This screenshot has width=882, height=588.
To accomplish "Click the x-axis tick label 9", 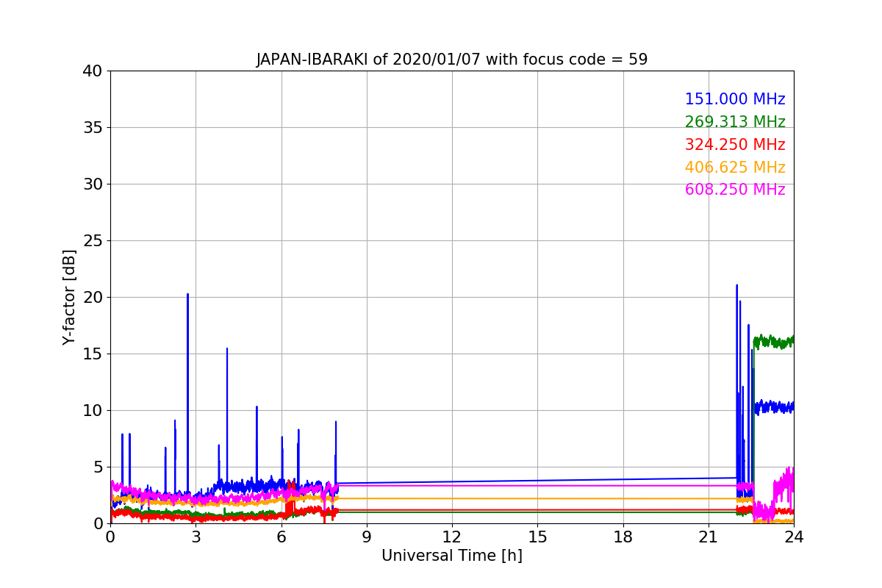I will 367,537.
